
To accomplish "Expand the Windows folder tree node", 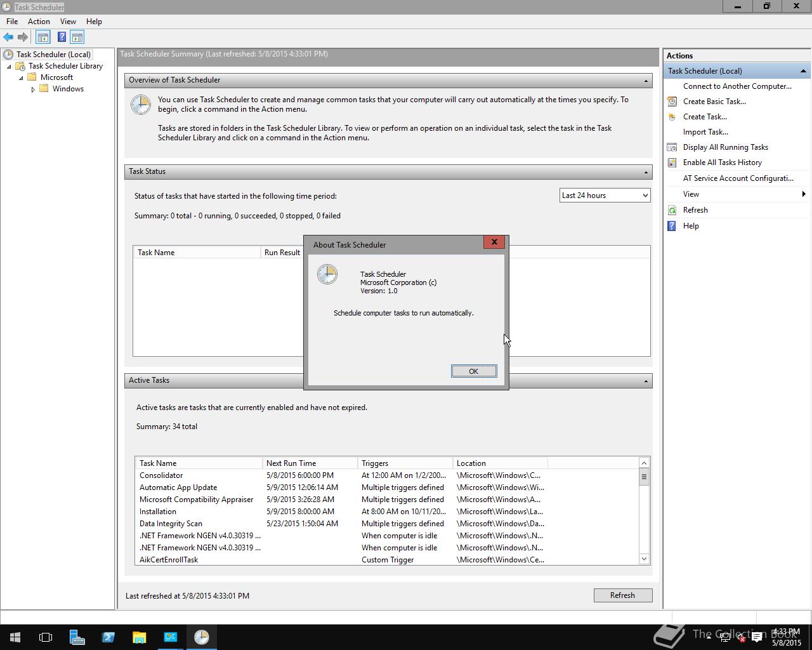I will click(33, 90).
